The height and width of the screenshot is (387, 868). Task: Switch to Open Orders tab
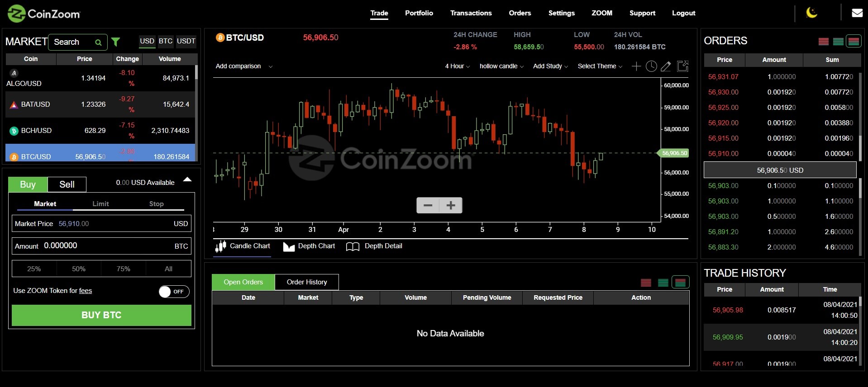coord(243,282)
